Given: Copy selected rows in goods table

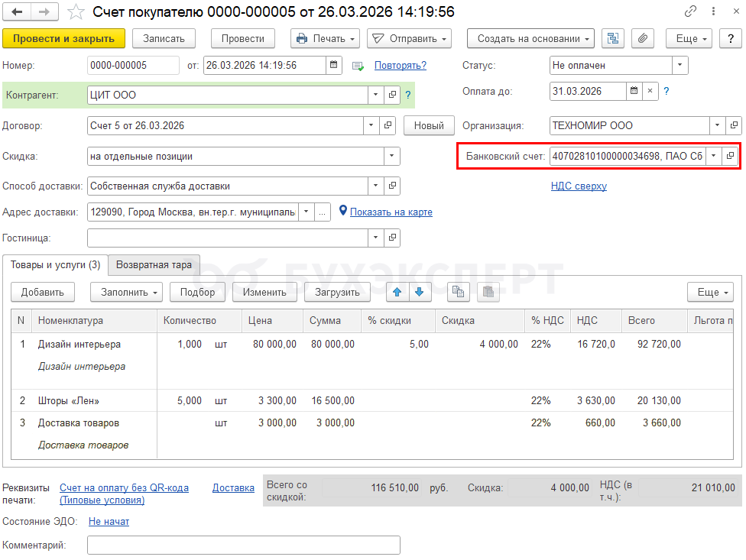Looking at the screenshot, I should 457,292.
